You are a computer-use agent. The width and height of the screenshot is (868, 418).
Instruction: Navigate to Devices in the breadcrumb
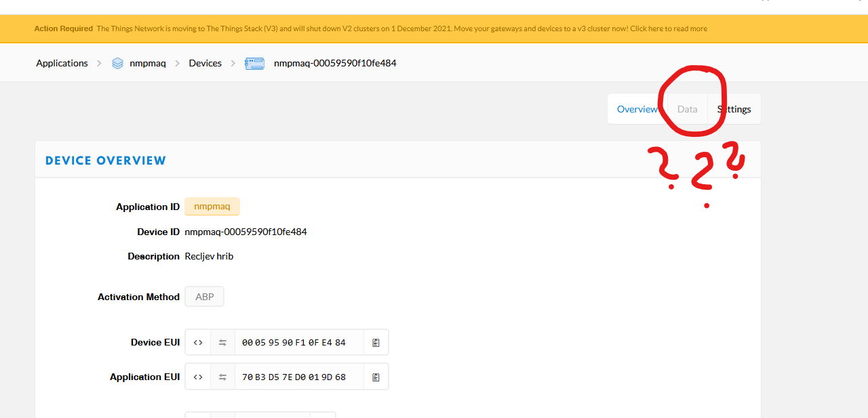(x=205, y=63)
